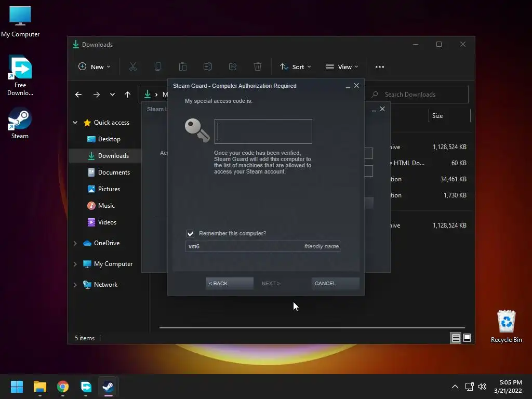This screenshot has width=532, height=399.
Task: Click the Rename icon in Downloads toolbar
Action: click(208, 67)
